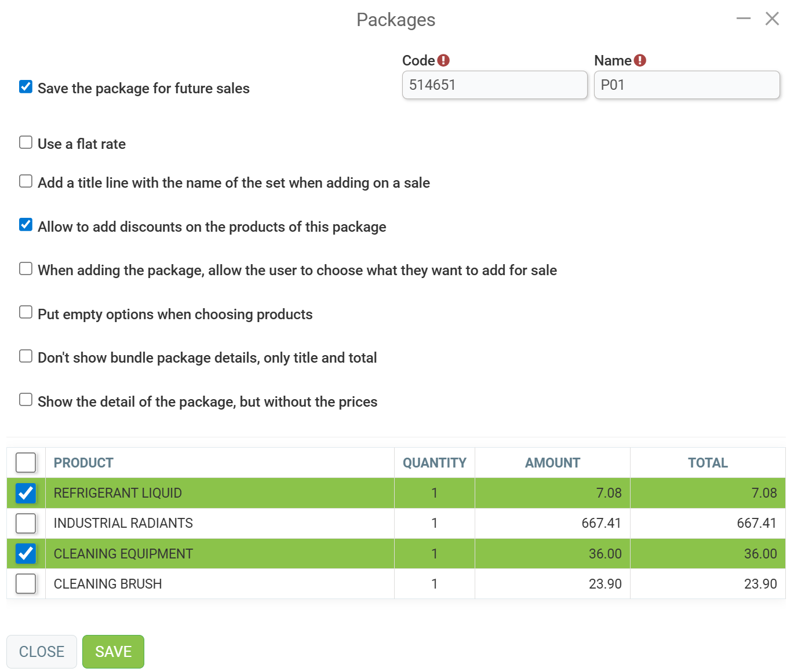
Task: Disable Allow to add discounts on products
Action: pyautogui.click(x=26, y=225)
